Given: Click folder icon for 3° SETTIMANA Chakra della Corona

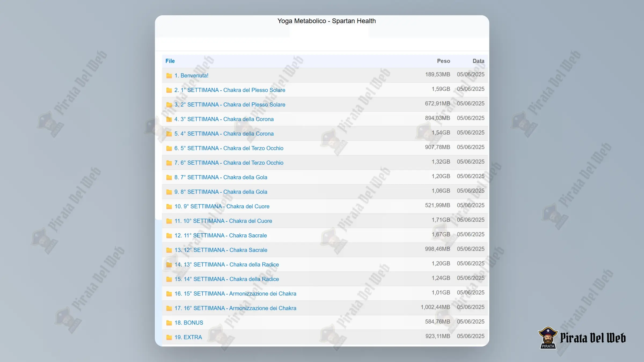Looking at the screenshot, I should coord(169,119).
